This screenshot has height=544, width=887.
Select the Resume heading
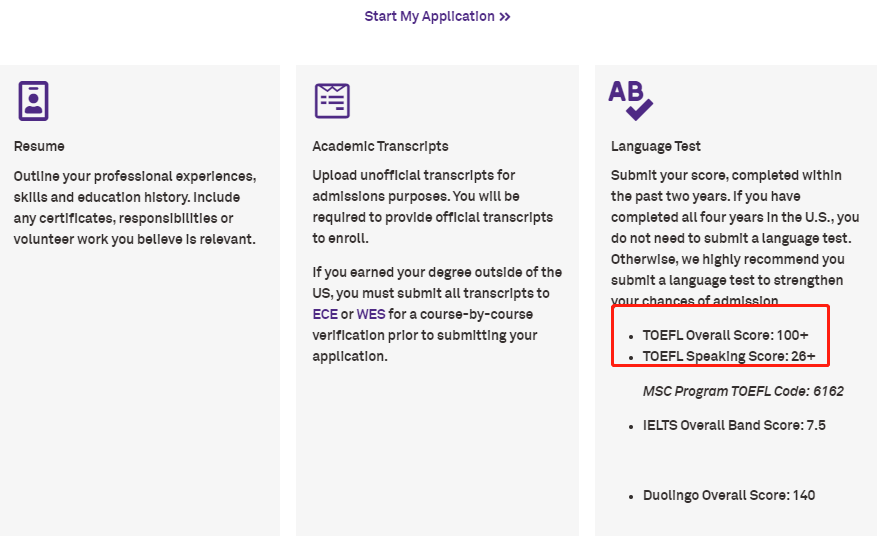pos(39,146)
